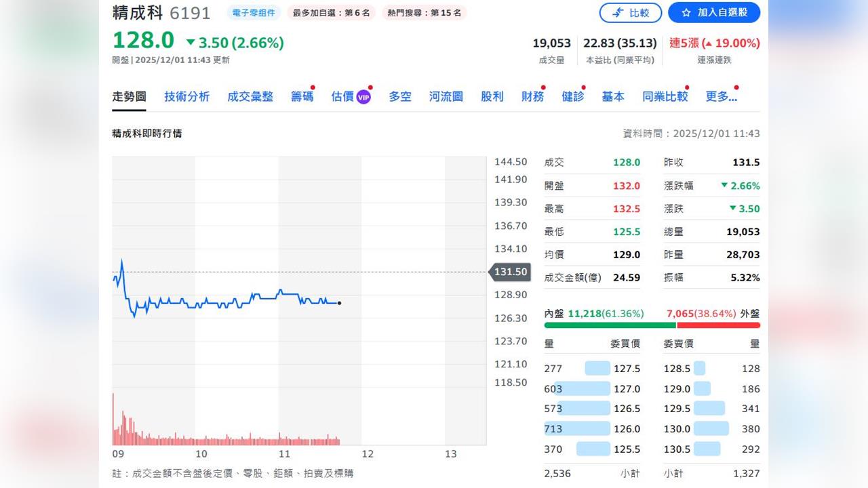Click the 比較 button
The image size is (868, 488).
click(x=630, y=12)
